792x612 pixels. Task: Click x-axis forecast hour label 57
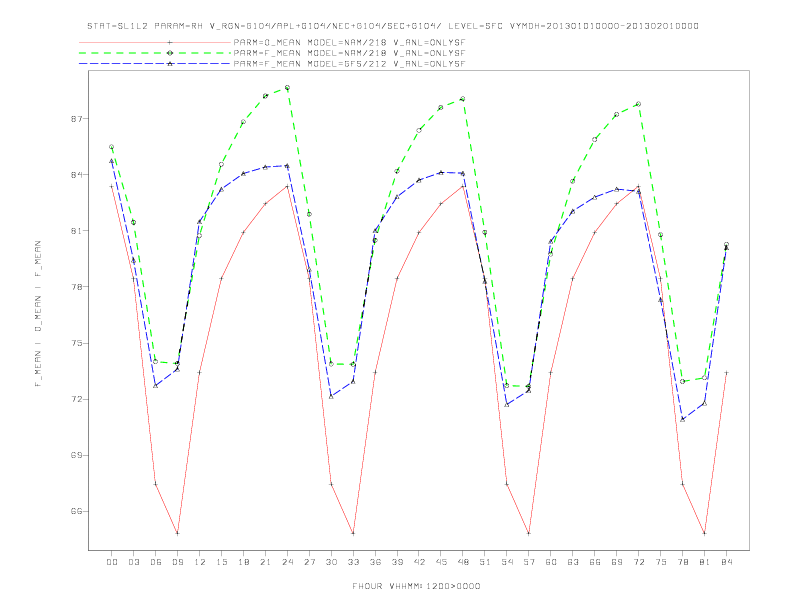point(529,562)
